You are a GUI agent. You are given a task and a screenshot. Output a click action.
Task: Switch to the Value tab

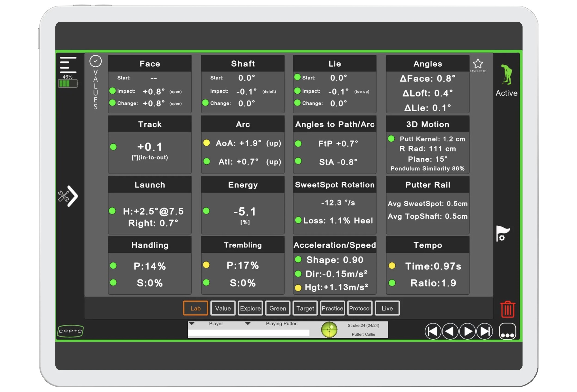[223, 308]
